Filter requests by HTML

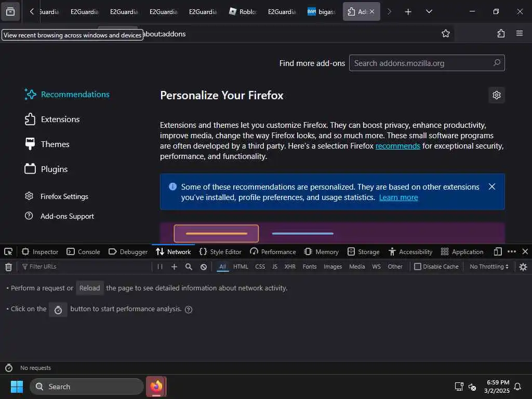coord(241,267)
